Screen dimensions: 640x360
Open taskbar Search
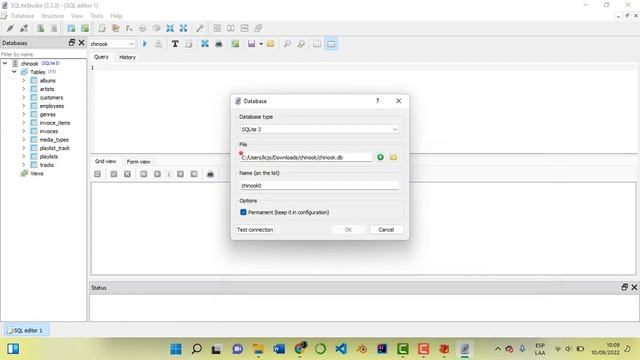coord(196,349)
